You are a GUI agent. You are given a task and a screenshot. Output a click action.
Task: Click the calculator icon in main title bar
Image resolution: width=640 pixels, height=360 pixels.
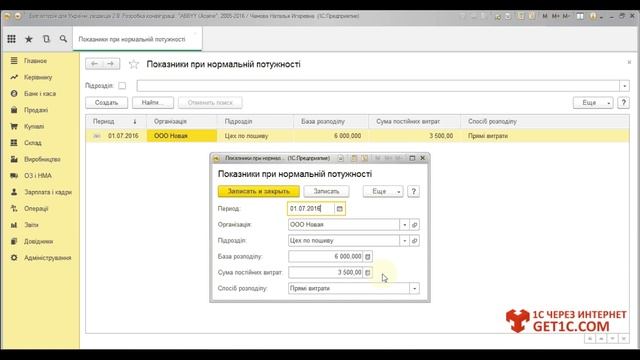[x=521, y=16]
